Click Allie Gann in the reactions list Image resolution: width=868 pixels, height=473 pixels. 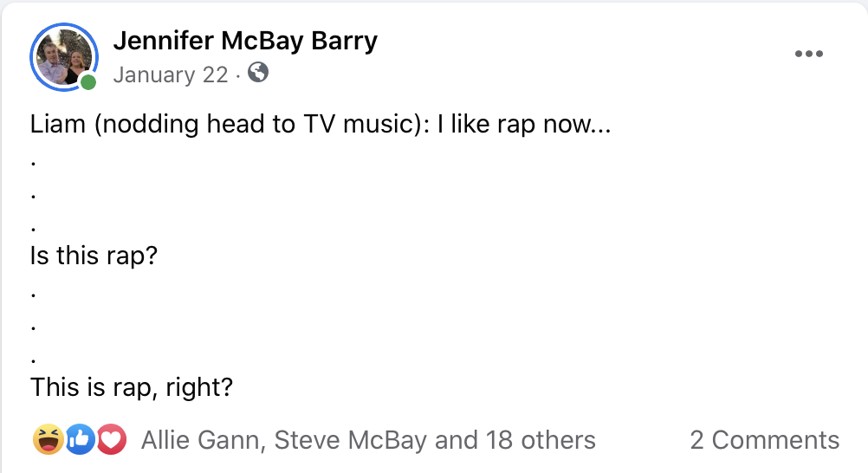pyautogui.click(x=200, y=440)
